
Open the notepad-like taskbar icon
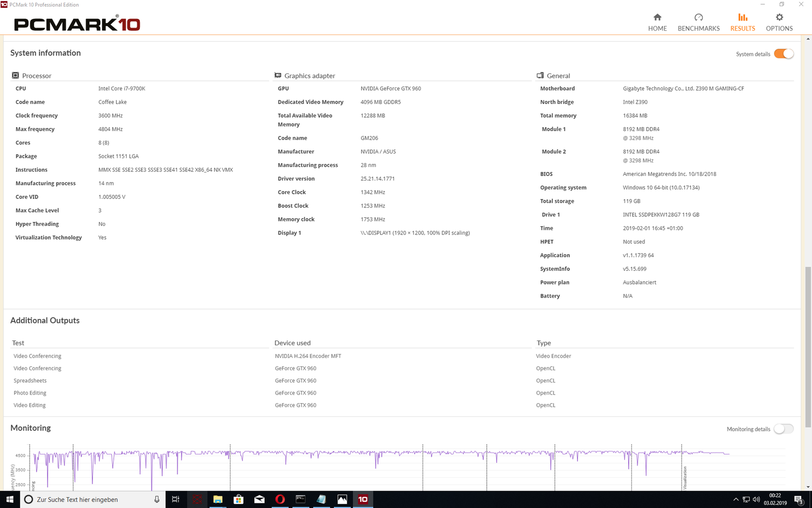321,499
